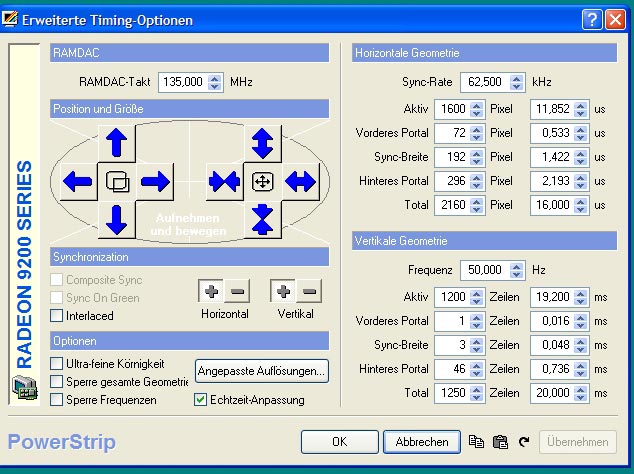Click the vertical Frequenz spinner arrows
The height and width of the screenshot is (474, 634).
(517, 270)
